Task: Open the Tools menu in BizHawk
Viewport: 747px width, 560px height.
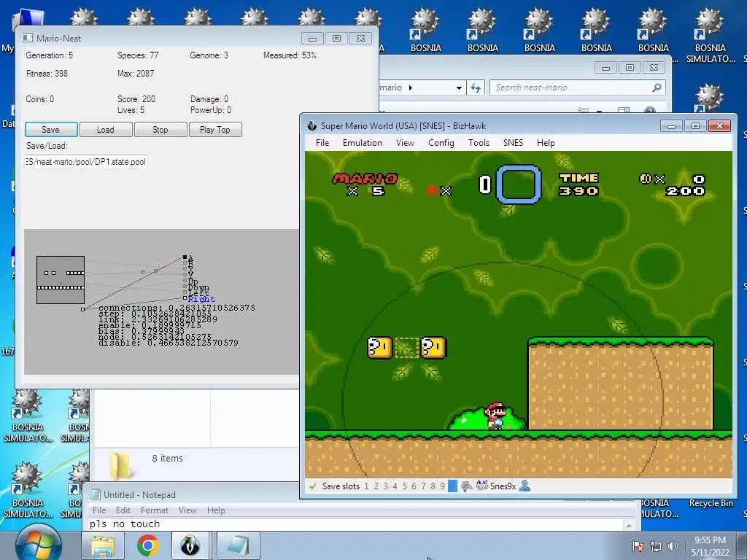Action: tap(479, 143)
